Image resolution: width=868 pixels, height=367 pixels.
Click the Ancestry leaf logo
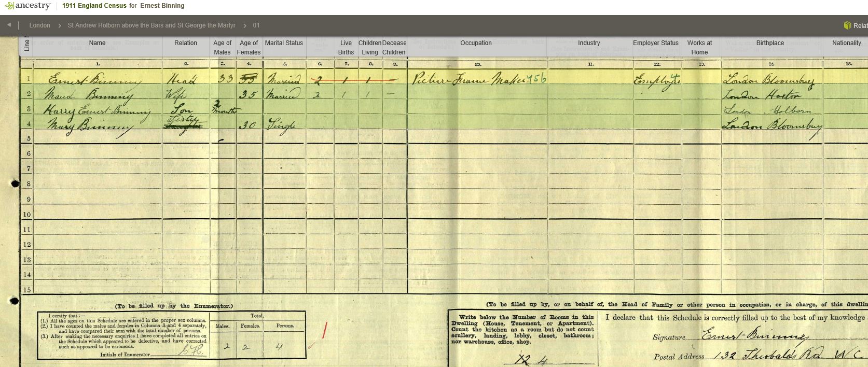[10, 6]
